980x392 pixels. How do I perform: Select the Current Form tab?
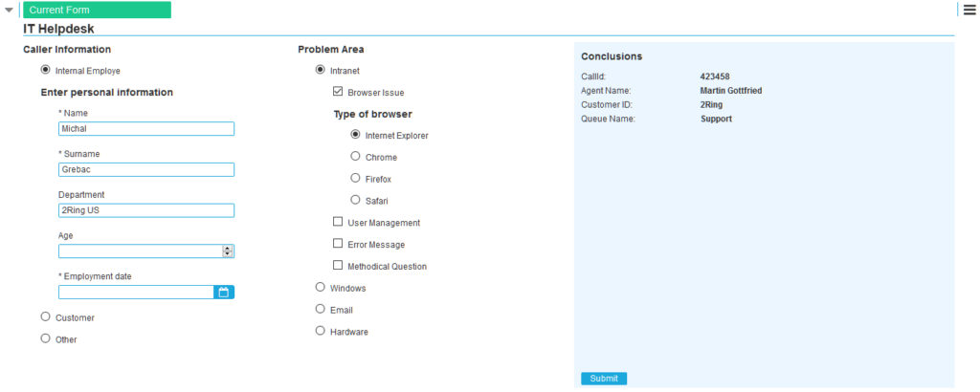97,11
